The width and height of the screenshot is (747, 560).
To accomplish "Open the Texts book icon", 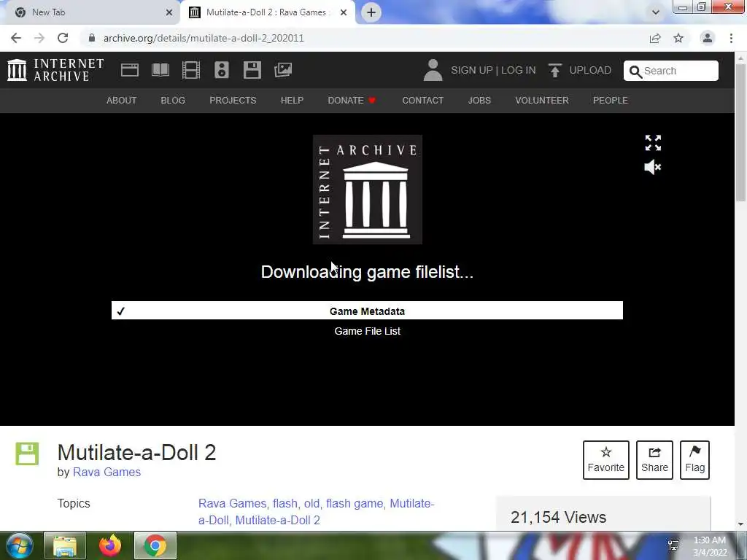I will coord(160,70).
